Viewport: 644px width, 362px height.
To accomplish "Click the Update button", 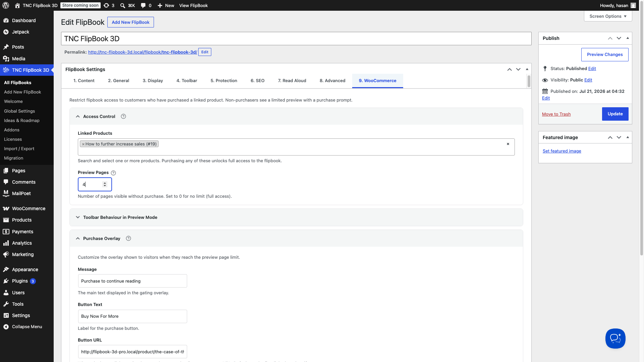I will (x=615, y=114).
